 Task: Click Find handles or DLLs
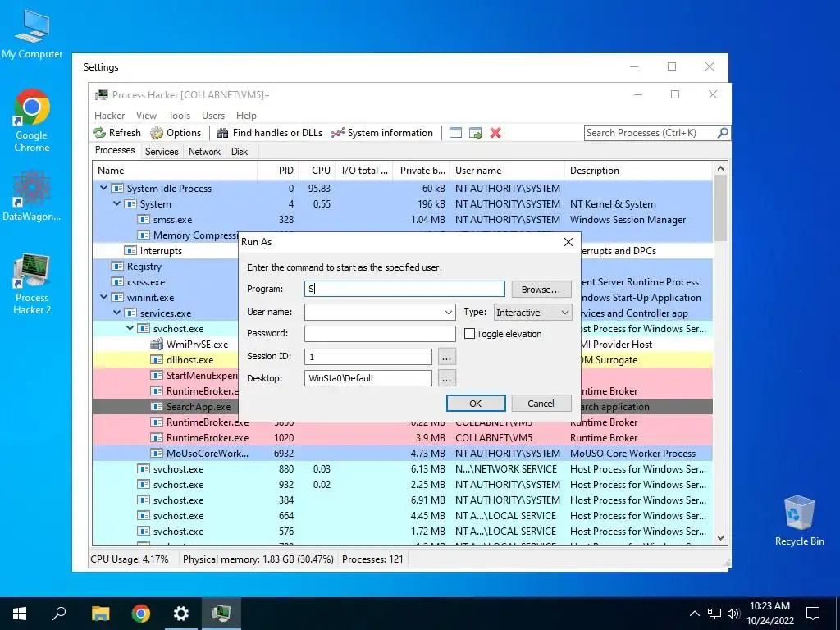point(269,133)
